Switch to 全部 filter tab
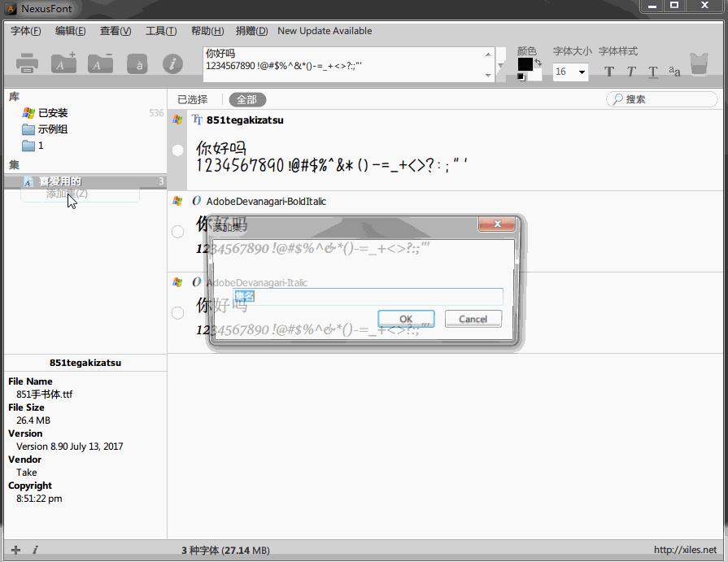This screenshot has width=728, height=562. click(247, 99)
